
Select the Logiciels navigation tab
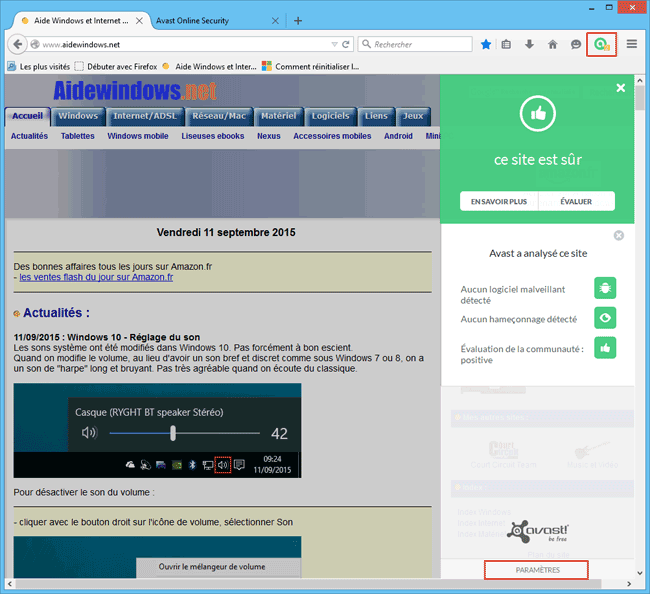329,116
